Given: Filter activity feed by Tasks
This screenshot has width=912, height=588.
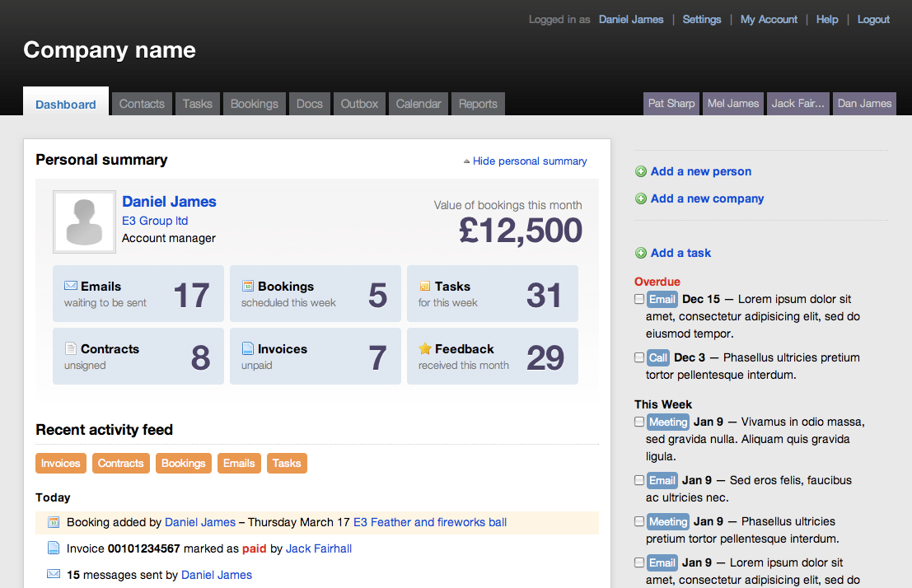Looking at the screenshot, I should [x=287, y=463].
